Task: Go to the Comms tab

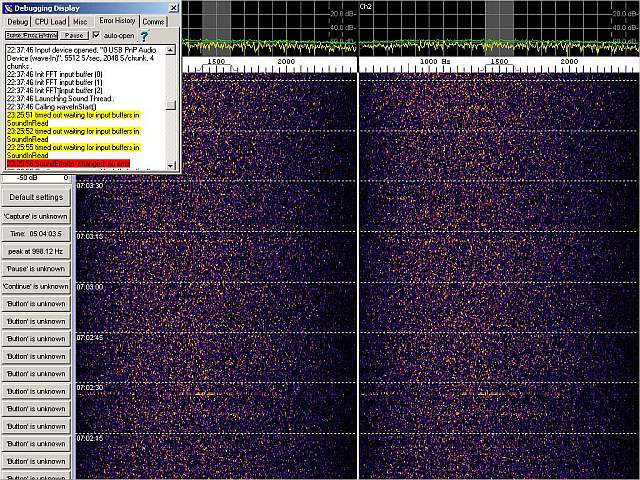Action: pos(153,21)
